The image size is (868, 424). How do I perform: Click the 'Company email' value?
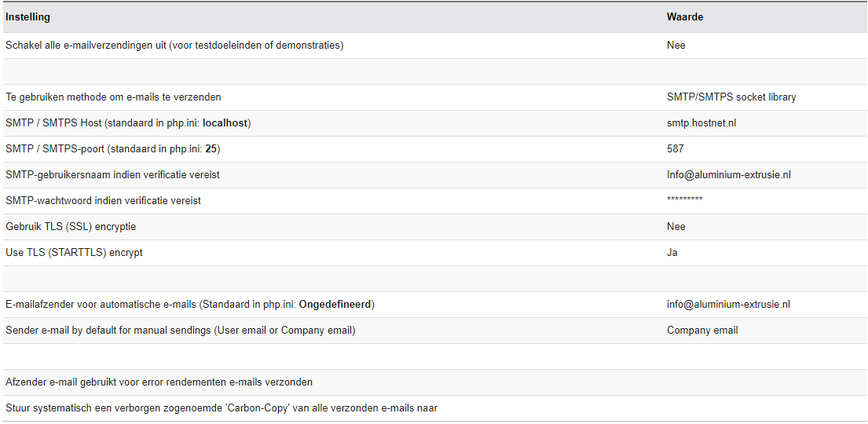[702, 331]
